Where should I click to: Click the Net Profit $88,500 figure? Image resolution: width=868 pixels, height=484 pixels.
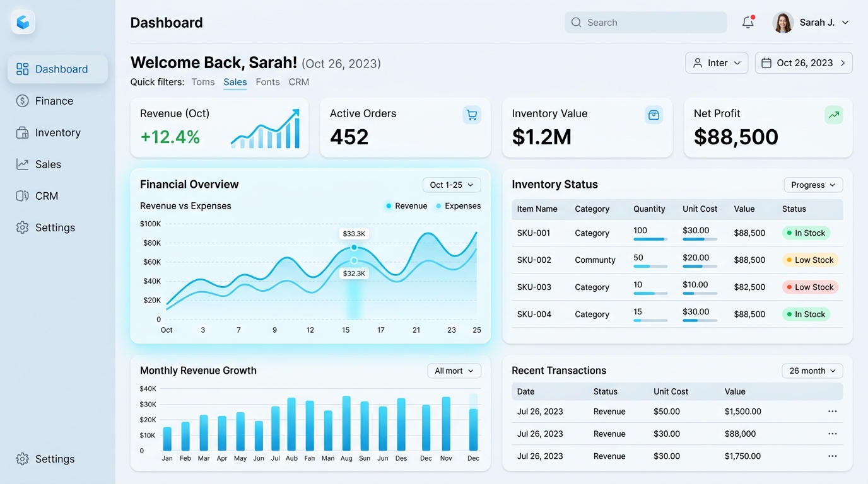tap(736, 137)
